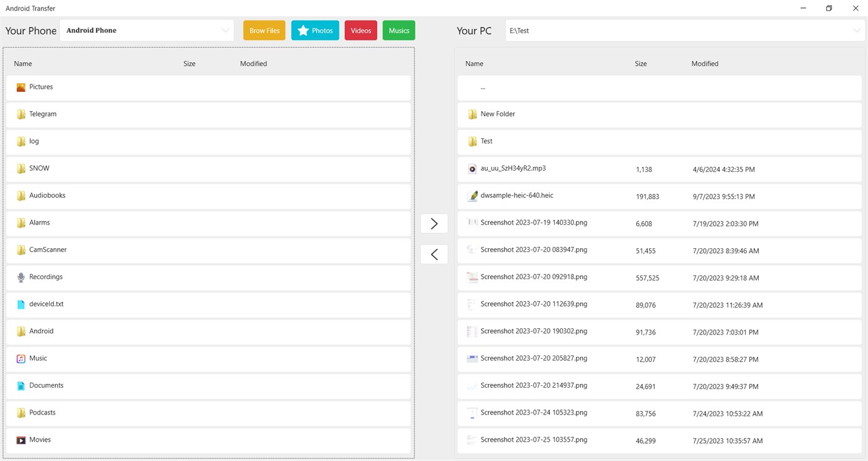Click the Movies folder icon
Viewport: 868px width, 461px height.
pyautogui.click(x=21, y=440)
